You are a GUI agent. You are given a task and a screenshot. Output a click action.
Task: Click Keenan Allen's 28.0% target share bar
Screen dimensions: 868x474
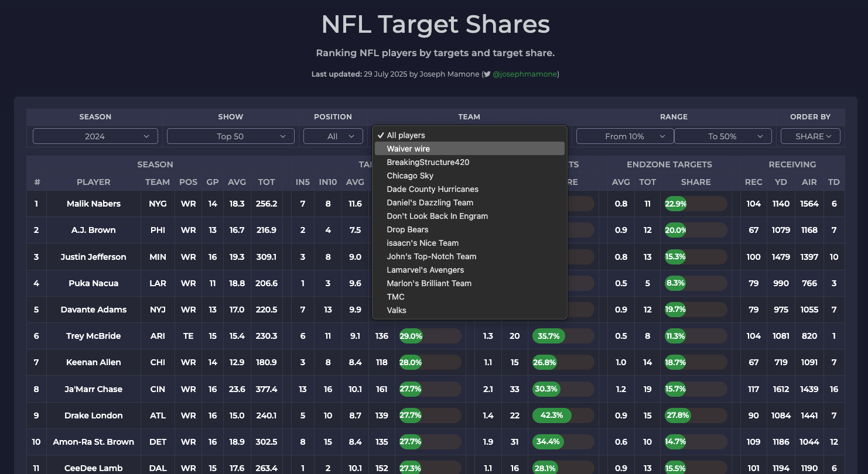point(430,362)
